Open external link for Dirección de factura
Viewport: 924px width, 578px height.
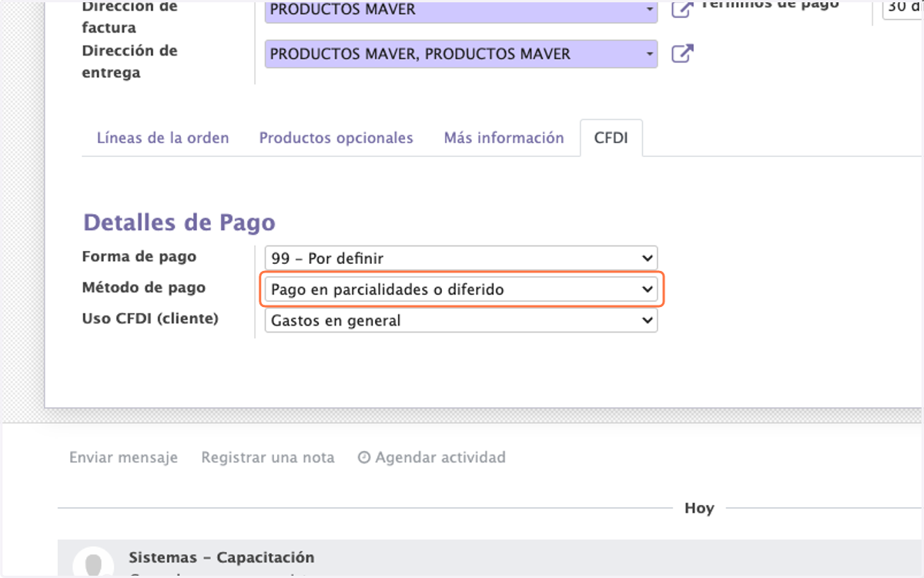682,9
